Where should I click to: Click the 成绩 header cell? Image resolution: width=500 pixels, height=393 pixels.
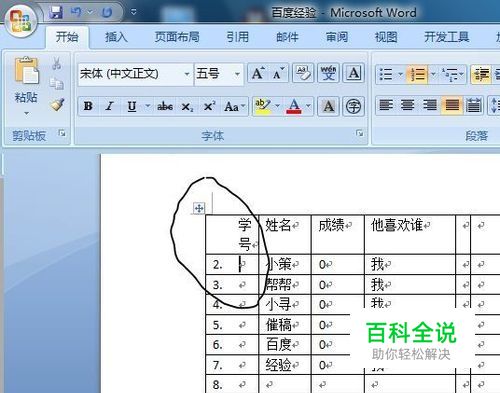coord(338,234)
